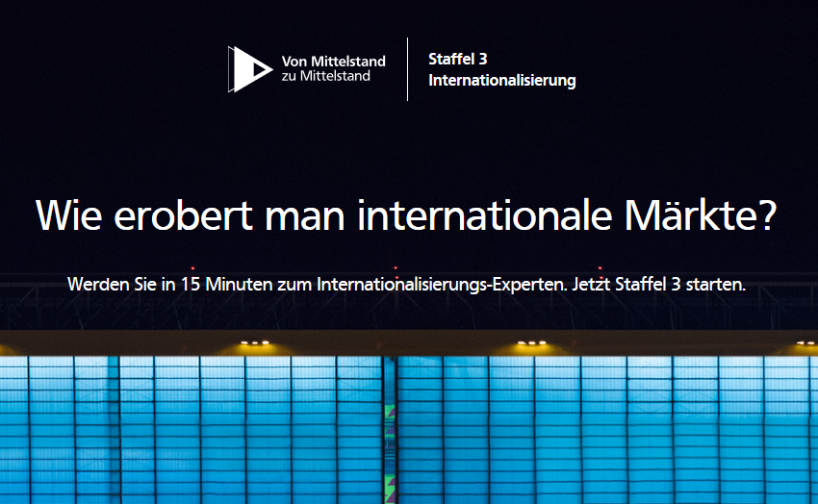This screenshot has width=818, height=504.
Task: Select the 'Staffel 3' label
Action: click(457, 59)
